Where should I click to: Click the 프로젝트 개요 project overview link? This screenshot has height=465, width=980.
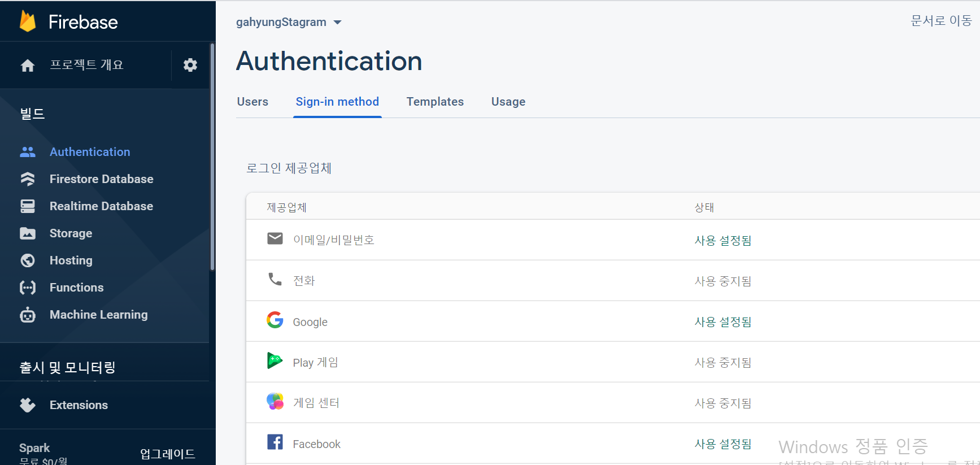[x=86, y=65]
